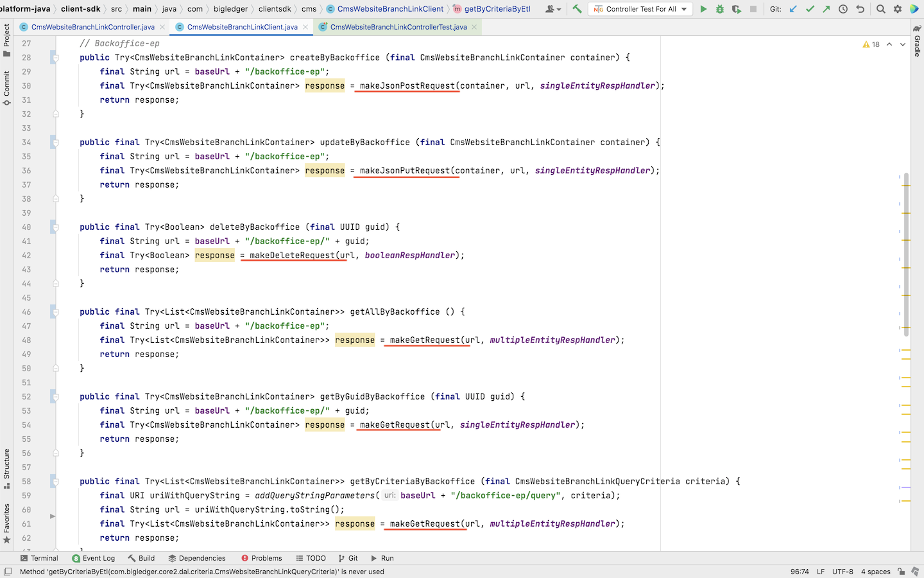The height and width of the screenshot is (578, 924).
Task: Open Git show history clock icon
Action: click(843, 9)
